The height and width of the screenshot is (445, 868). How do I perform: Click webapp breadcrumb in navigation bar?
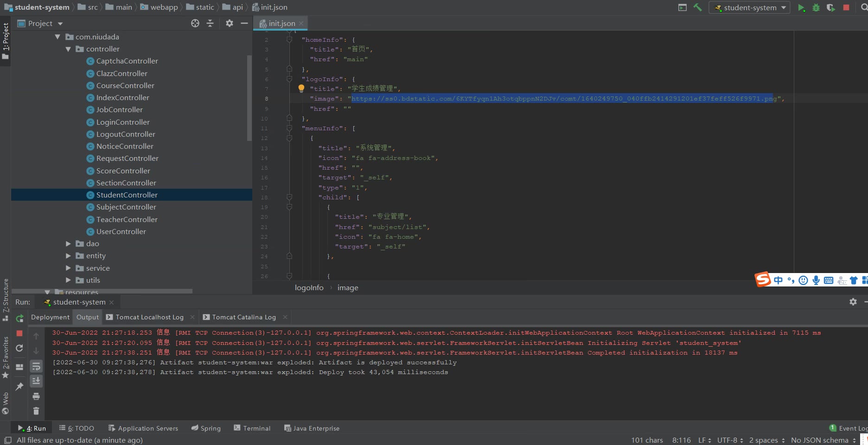(x=159, y=7)
